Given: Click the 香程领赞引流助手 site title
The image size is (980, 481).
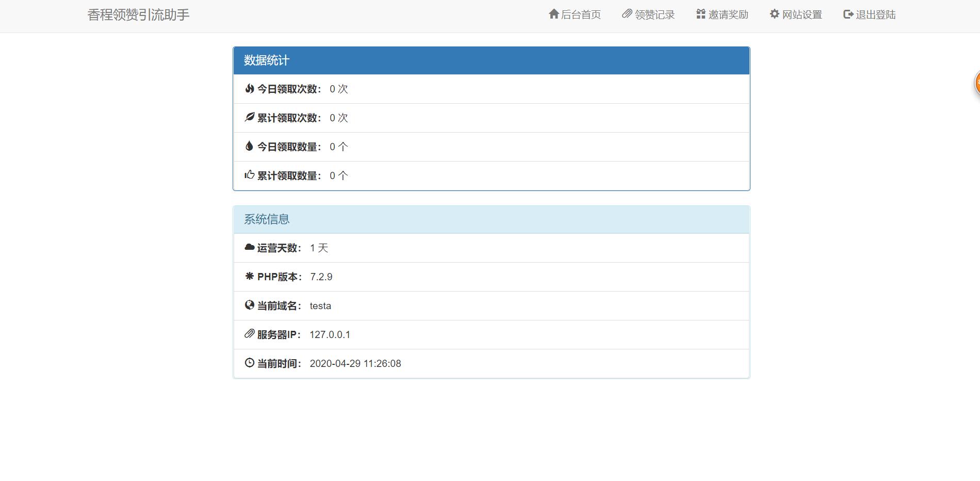Looking at the screenshot, I should [x=137, y=15].
